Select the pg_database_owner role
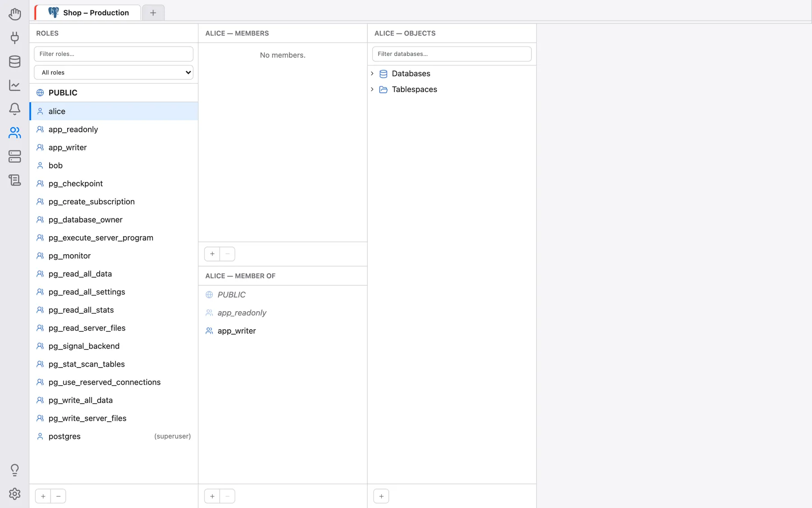 [114, 219]
